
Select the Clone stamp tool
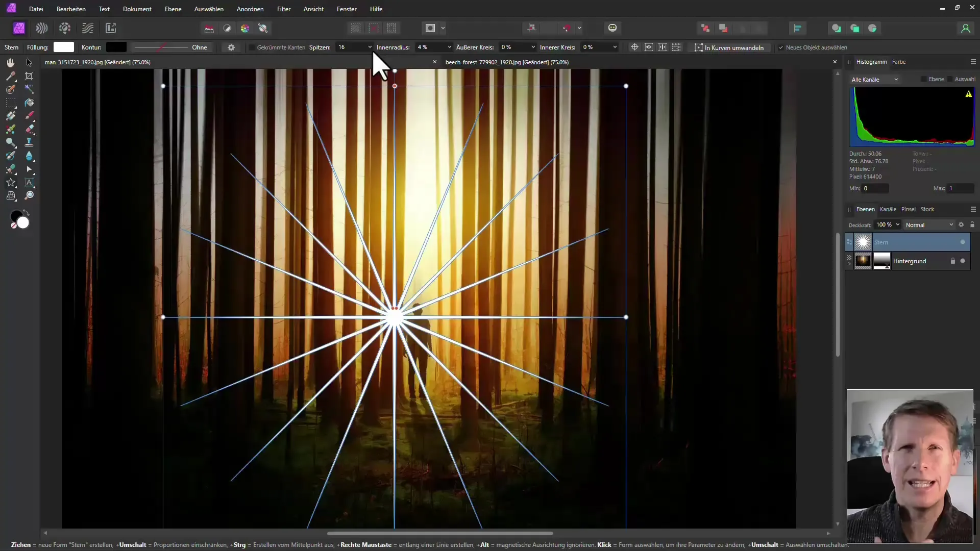coord(29,142)
